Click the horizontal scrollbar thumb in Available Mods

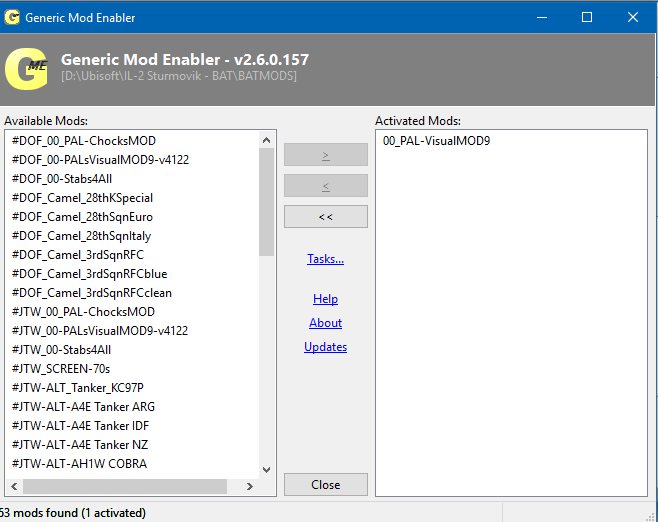(125, 486)
